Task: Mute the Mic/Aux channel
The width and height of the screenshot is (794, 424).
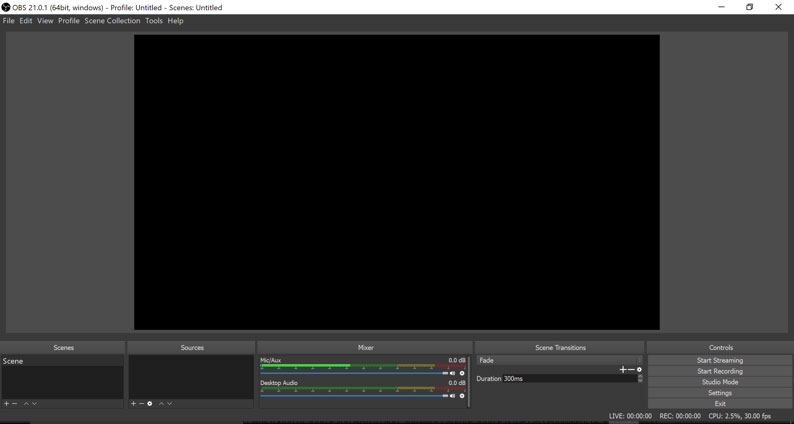Action: (452, 373)
